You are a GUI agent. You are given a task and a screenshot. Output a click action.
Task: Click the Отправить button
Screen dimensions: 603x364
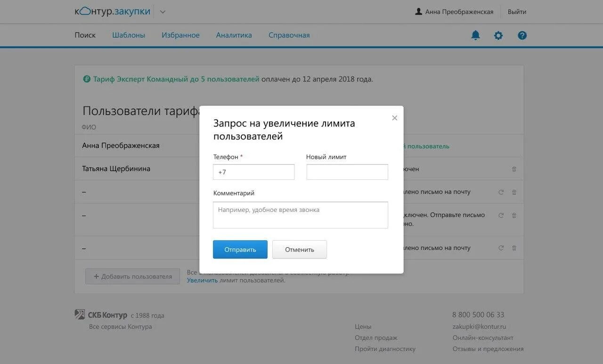tap(240, 250)
